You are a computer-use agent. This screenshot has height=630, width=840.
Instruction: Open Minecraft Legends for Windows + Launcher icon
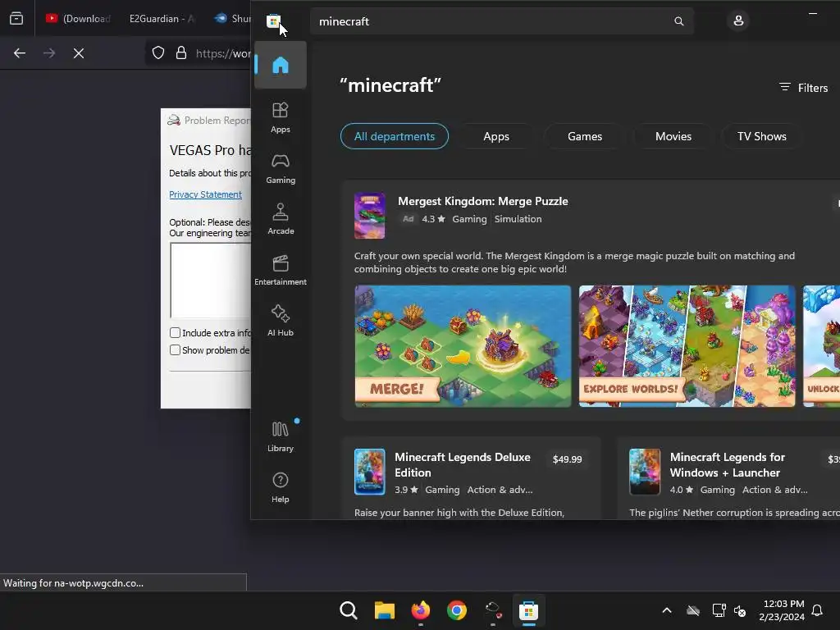[x=645, y=472]
